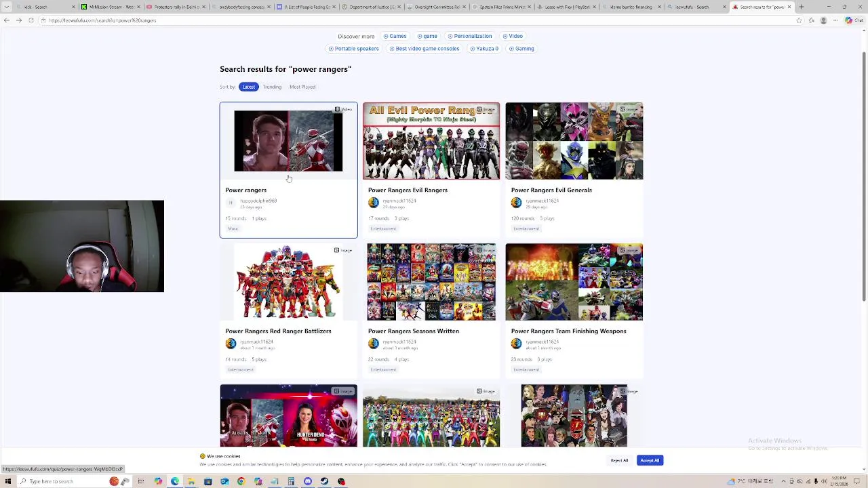Open the Video discover tag
868x488 pixels.
tap(513, 36)
